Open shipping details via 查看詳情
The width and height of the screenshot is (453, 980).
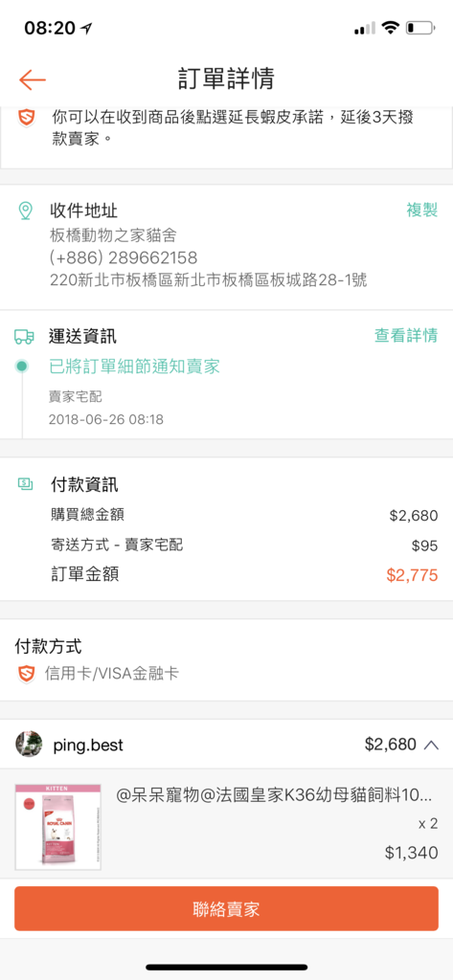[405, 336]
